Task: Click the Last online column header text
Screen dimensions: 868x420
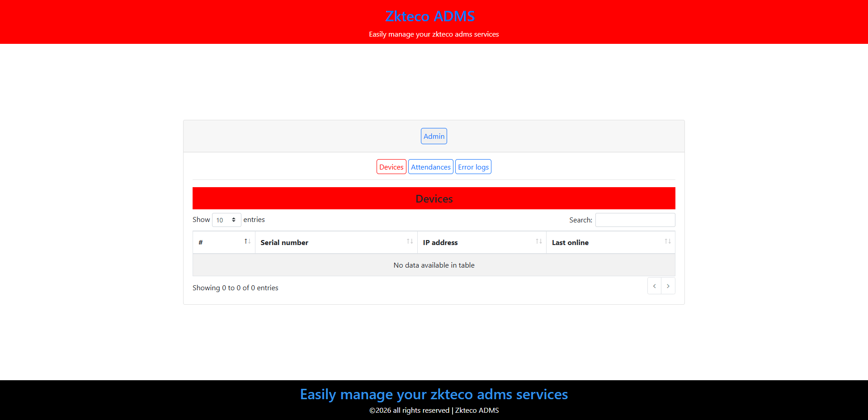Action: pos(570,243)
